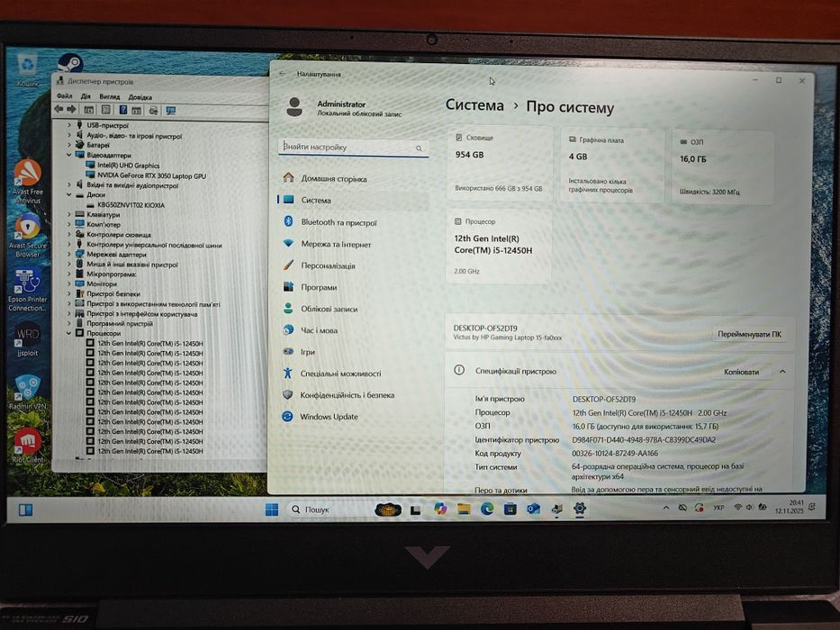Expand the Клавіатури node
The image size is (840, 630).
click(69, 214)
